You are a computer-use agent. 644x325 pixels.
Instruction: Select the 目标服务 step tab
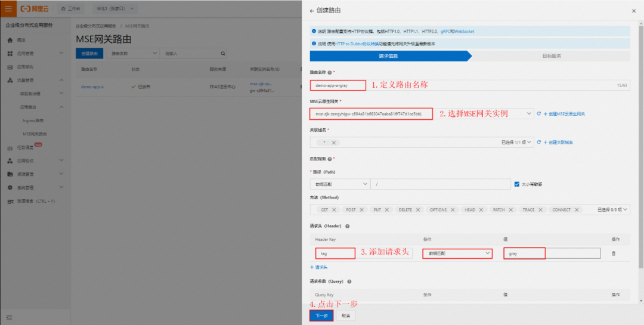click(551, 56)
